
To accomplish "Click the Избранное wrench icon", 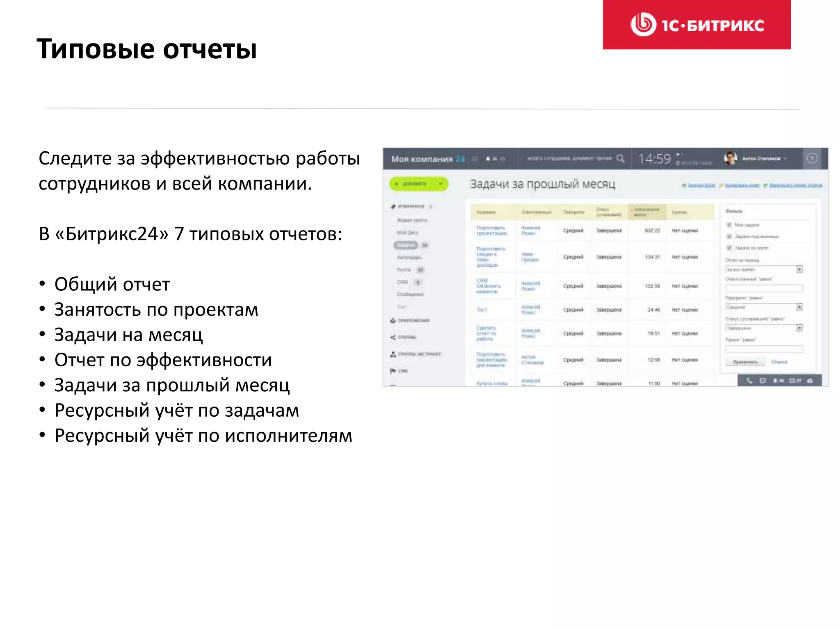I will [x=393, y=206].
